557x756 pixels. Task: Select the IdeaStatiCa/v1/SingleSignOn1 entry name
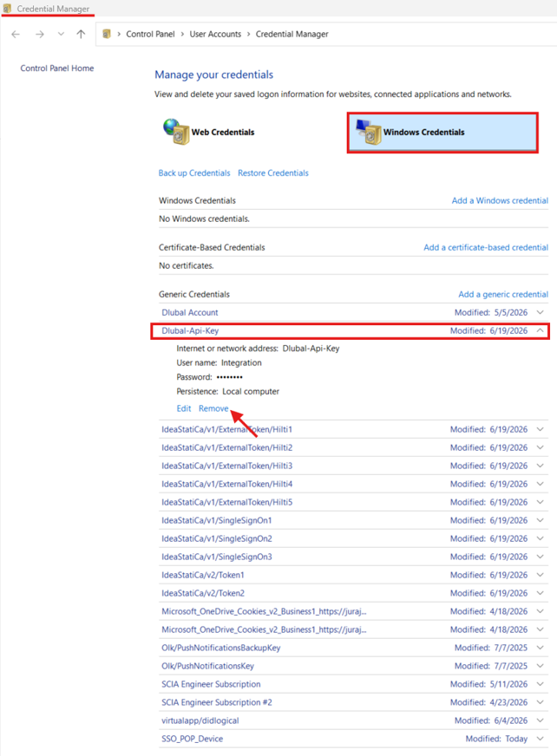coord(217,520)
